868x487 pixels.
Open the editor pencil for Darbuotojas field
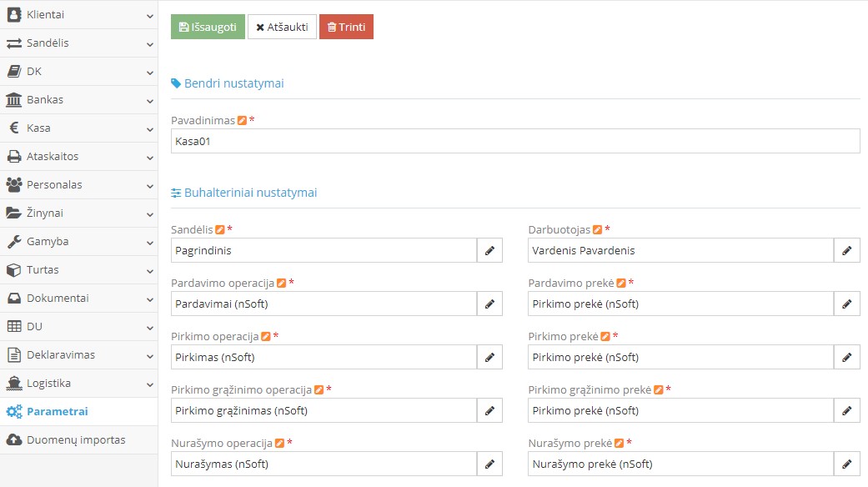pyautogui.click(x=846, y=250)
